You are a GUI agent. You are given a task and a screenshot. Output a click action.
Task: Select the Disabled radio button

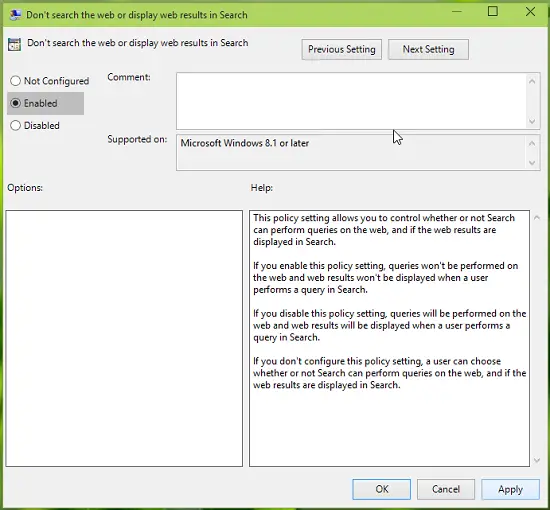(15, 125)
